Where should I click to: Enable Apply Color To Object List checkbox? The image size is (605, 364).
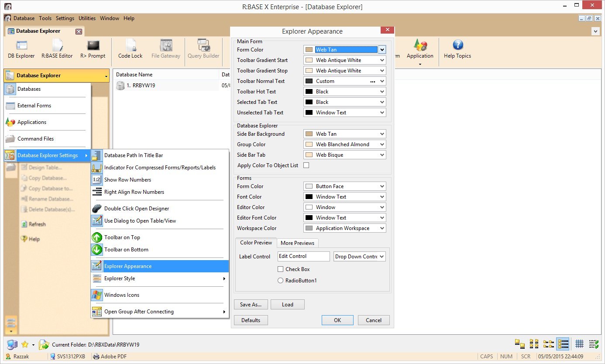coord(306,165)
